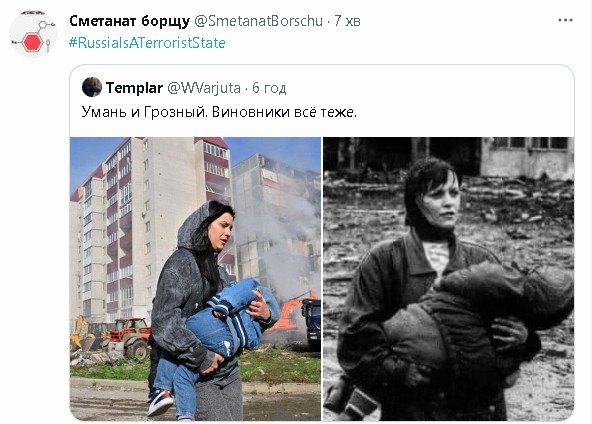Screen dimensions: 592x424
Task: Click the @SmetanatBorschu handle
Action: tap(259, 21)
